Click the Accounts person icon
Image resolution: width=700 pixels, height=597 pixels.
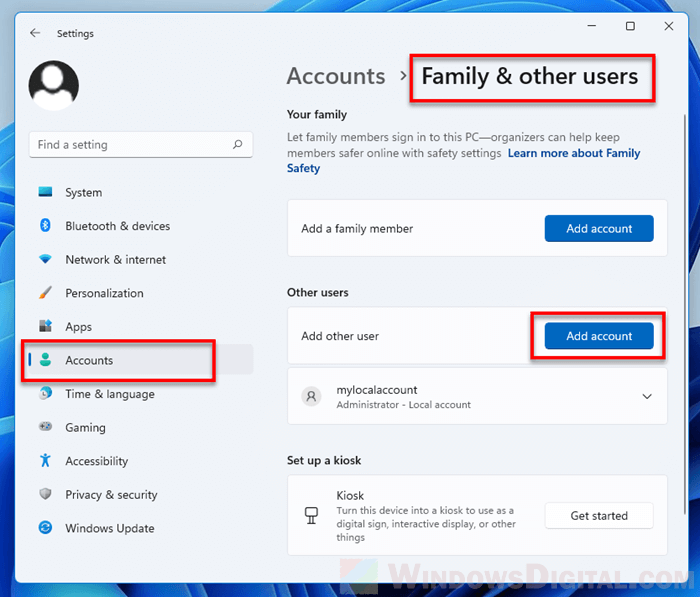pos(45,359)
